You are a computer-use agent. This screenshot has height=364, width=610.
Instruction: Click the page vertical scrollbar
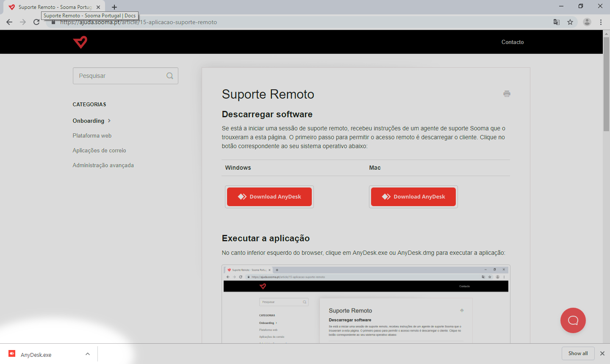(x=606, y=85)
